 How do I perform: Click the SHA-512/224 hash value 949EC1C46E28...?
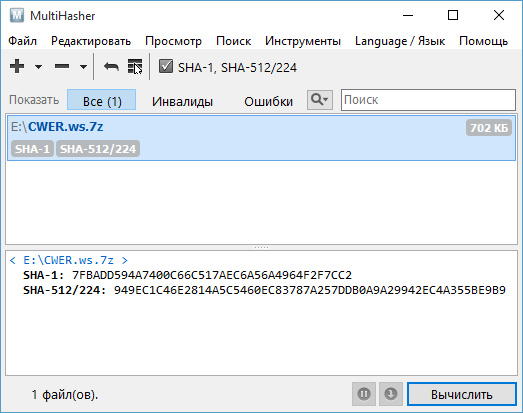(310, 290)
